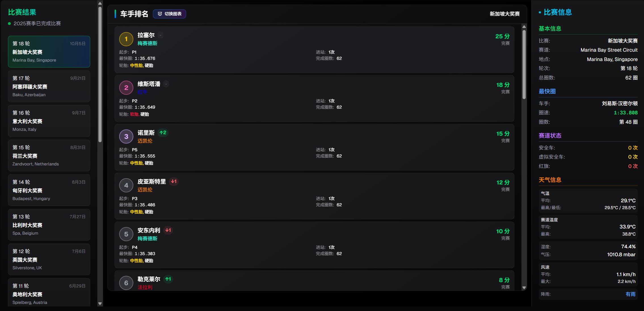Image resolution: width=644 pixels, height=311 pixels.
Task: Click the race list scroll-down arrow
Action: (x=100, y=303)
